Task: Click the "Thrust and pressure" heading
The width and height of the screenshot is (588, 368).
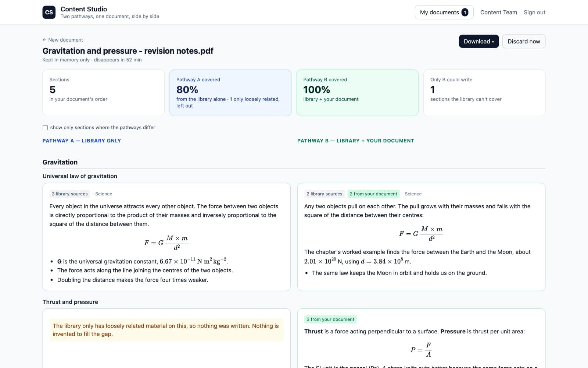Action: pos(70,302)
